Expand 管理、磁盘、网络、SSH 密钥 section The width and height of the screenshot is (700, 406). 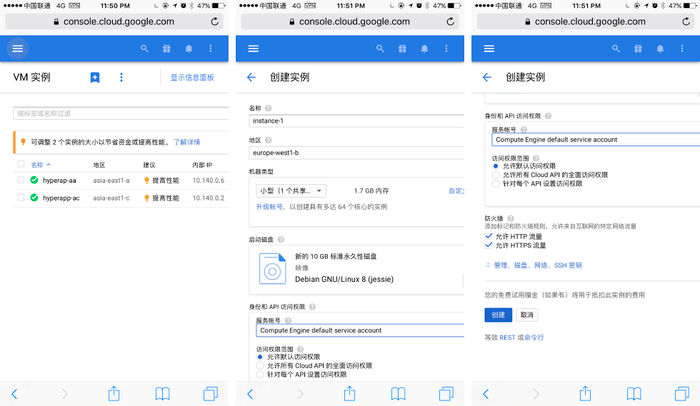(533, 265)
